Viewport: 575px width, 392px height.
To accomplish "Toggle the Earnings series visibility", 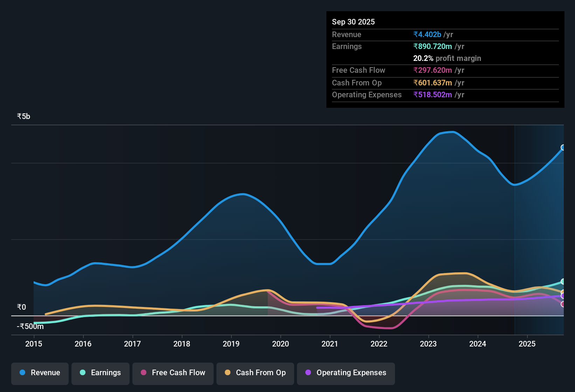I will coord(100,373).
